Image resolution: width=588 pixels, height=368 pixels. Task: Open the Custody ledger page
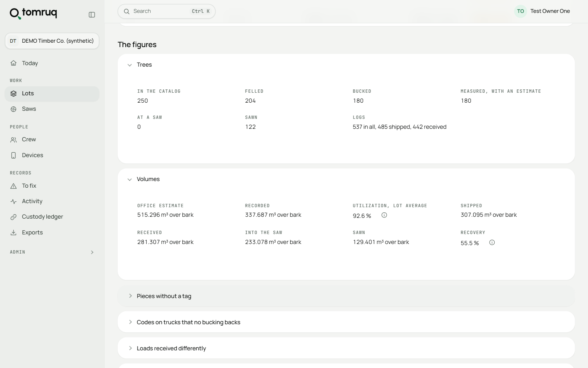click(x=52, y=217)
